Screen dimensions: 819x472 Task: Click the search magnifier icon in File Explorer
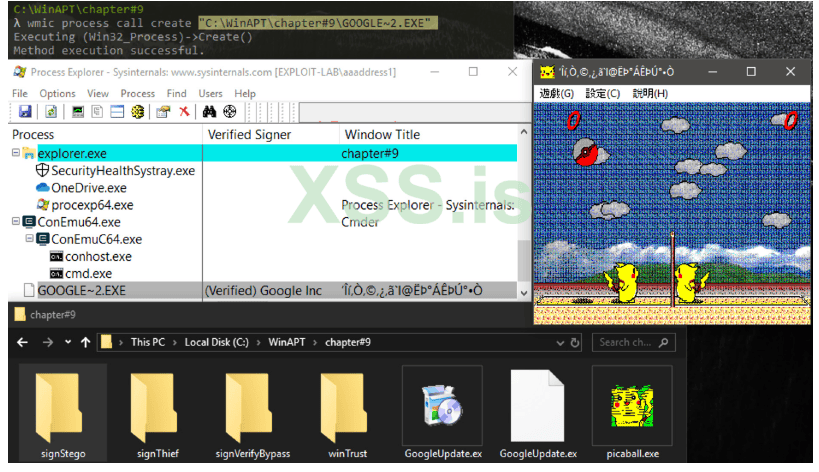(663, 343)
